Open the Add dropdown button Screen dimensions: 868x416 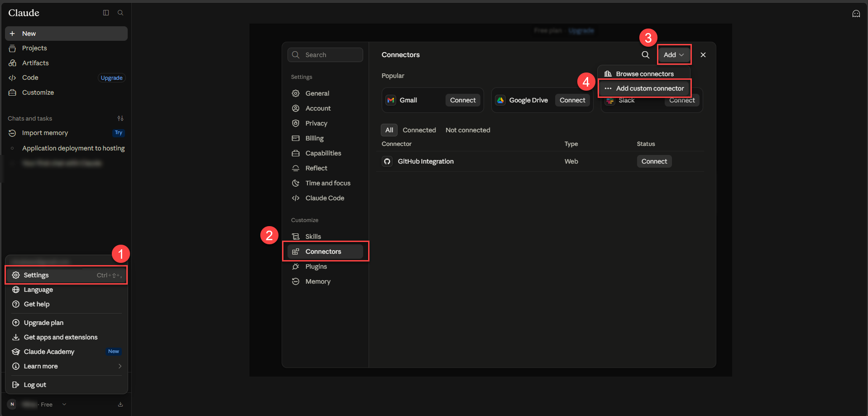point(674,55)
